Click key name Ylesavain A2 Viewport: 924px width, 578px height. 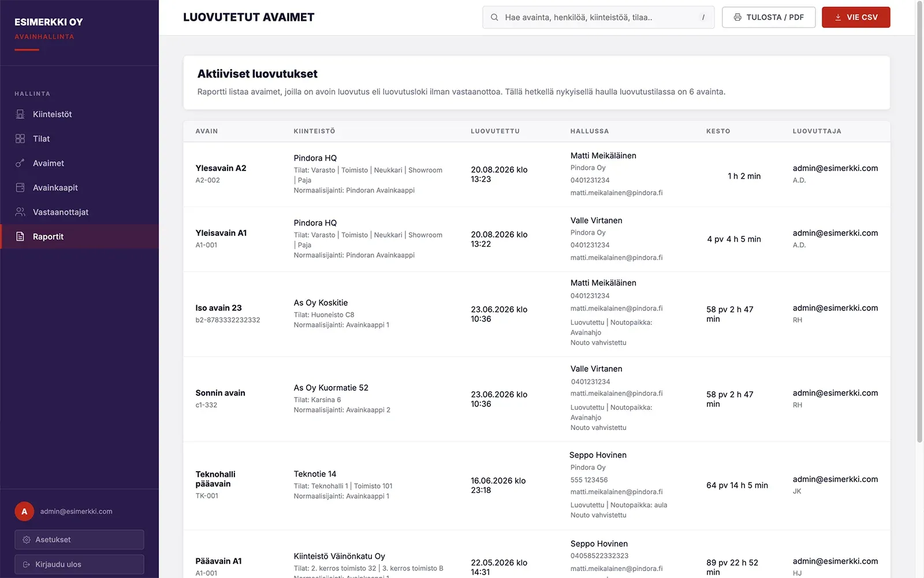tap(221, 168)
